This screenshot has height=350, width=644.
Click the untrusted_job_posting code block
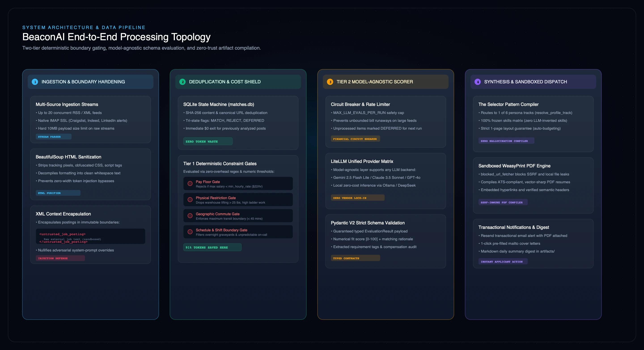point(91,236)
